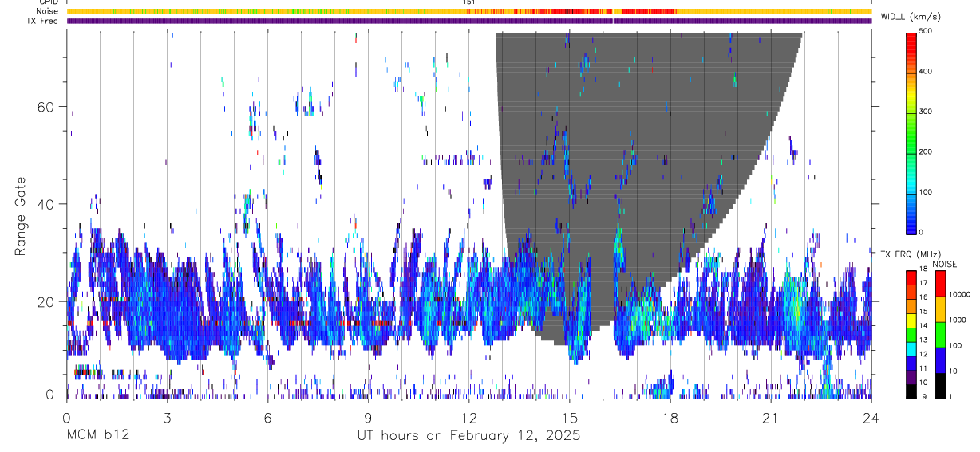
Task: Click the '300' tick on the width color bar
Action: click(x=927, y=112)
